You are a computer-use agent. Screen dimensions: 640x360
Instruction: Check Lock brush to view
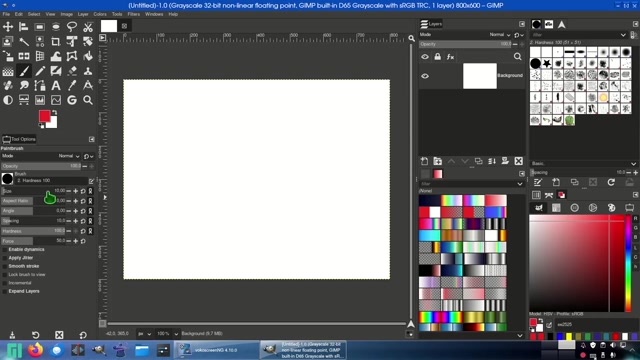[4, 275]
